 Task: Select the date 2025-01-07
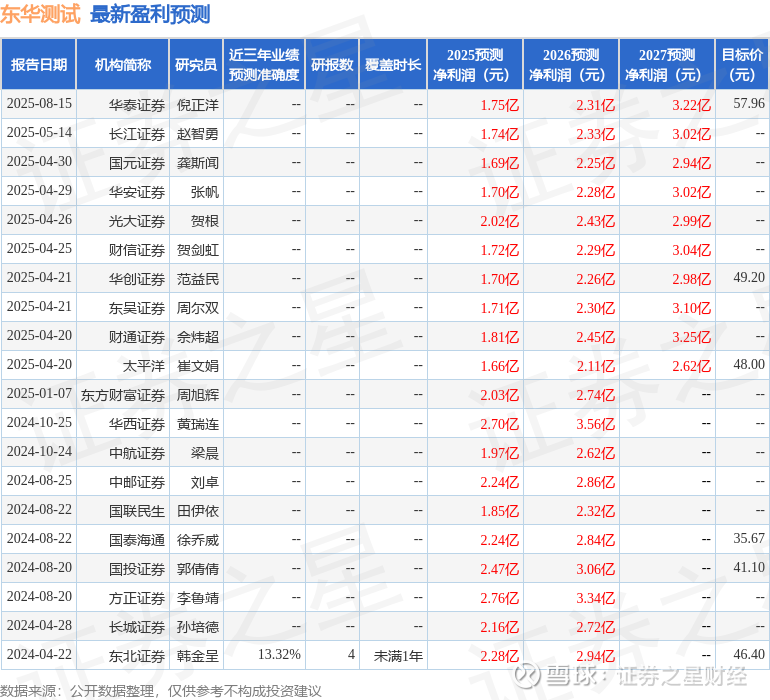[x=39, y=393]
